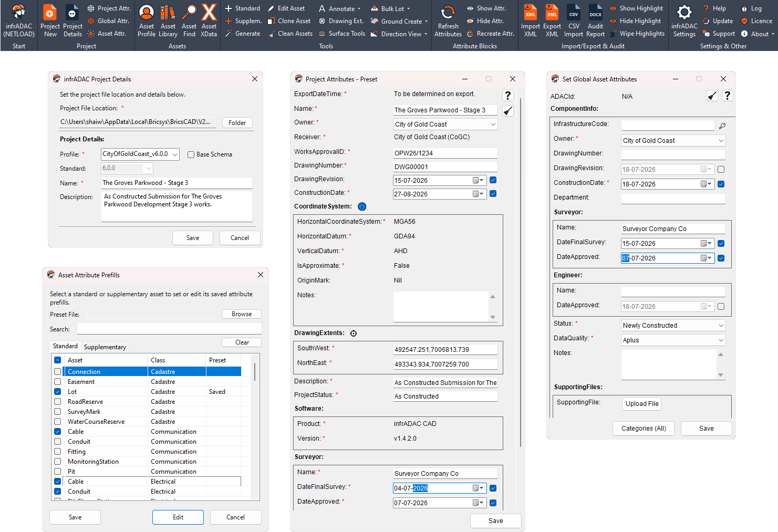
Task: Toggle ConstructionDate checkbox in Project Attributes
Action: pyautogui.click(x=493, y=194)
